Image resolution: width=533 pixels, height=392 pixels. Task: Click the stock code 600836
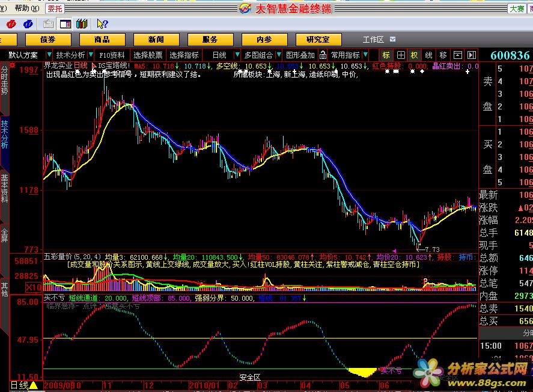tap(510, 55)
